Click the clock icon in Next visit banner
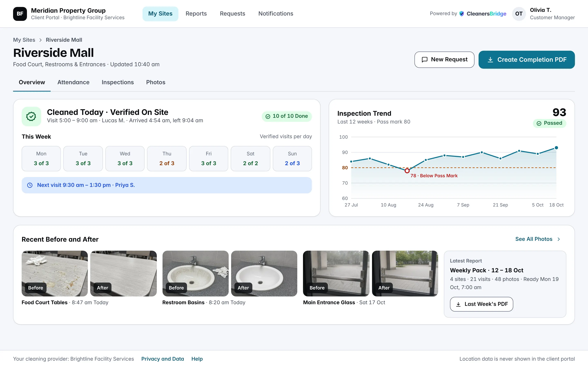This screenshot has height=368, width=588. pyautogui.click(x=30, y=185)
